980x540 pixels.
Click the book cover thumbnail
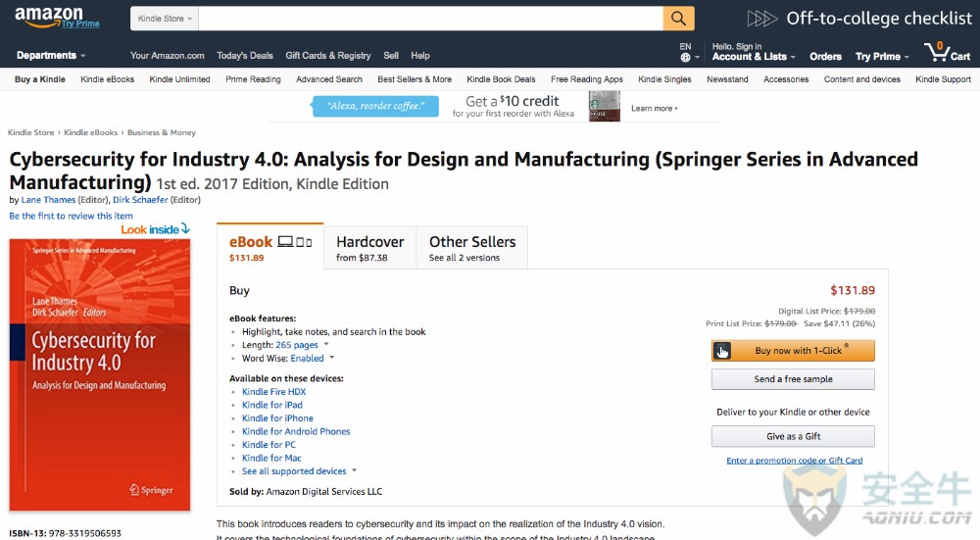point(99,374)
